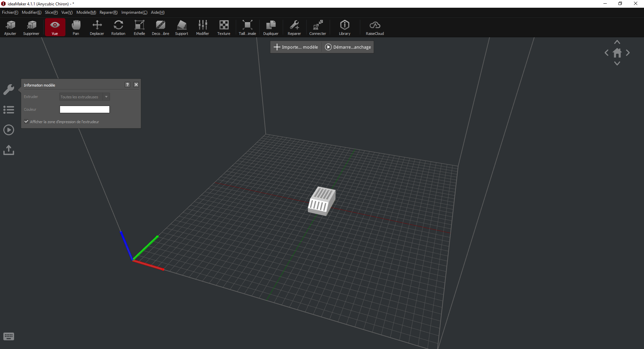Image resolution: width=644 pixels, height=349 pixels.
Task: Open the white Couleur swatch
Action: 85,109
